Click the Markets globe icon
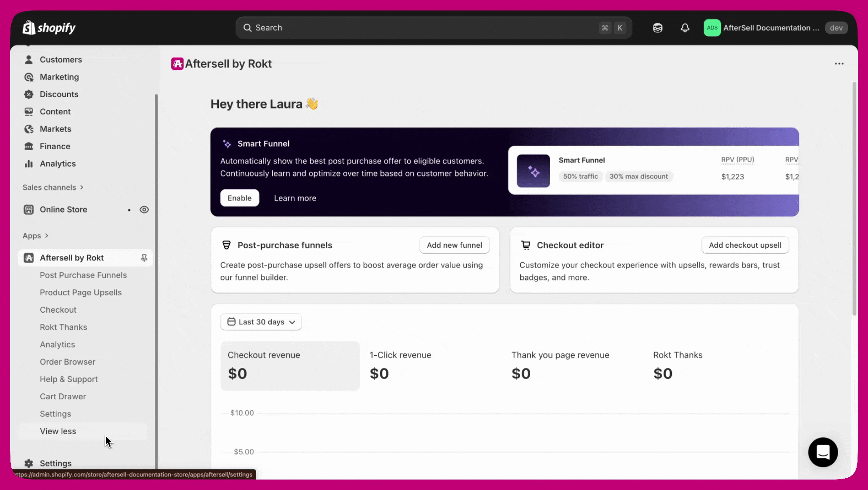Image resolution: width=868 pixels, height=490 pixels. [x=29, y=129]
